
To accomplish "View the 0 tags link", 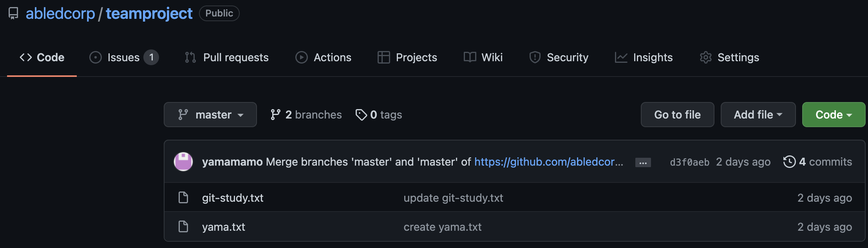I will [x=379, y=115].
